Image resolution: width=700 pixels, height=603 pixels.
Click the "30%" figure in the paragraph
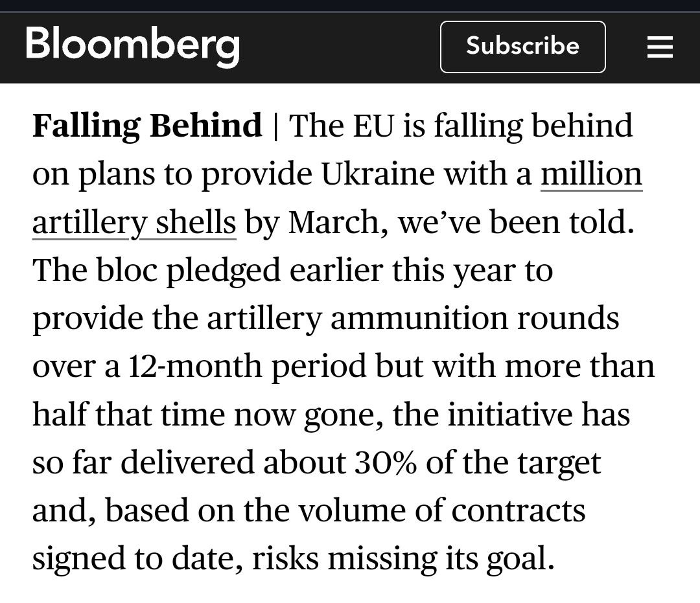point(386,462)
